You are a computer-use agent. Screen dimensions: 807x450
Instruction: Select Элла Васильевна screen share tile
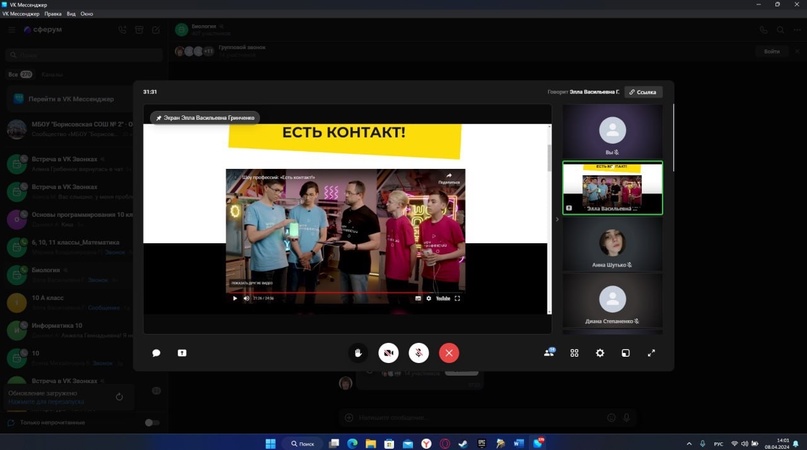click(x=612, y=188)
